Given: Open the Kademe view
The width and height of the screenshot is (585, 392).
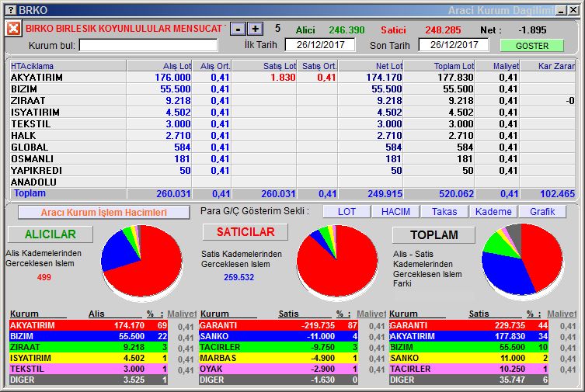Looking at the screenshot, I should point(493,212).
